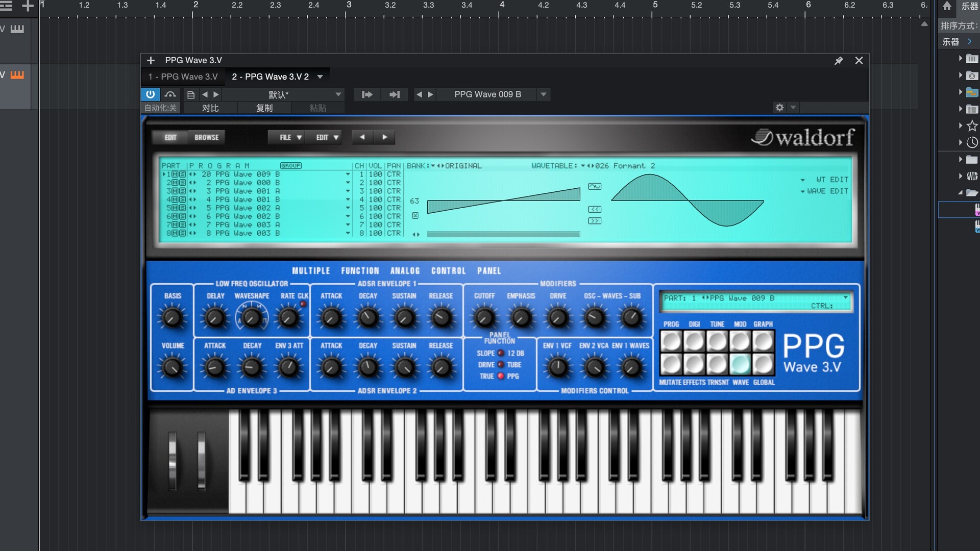Image resolution: width=980 pixels, height=551 pixels.
Task: Open the preset file page icon
Action: [x=191, y=94]
